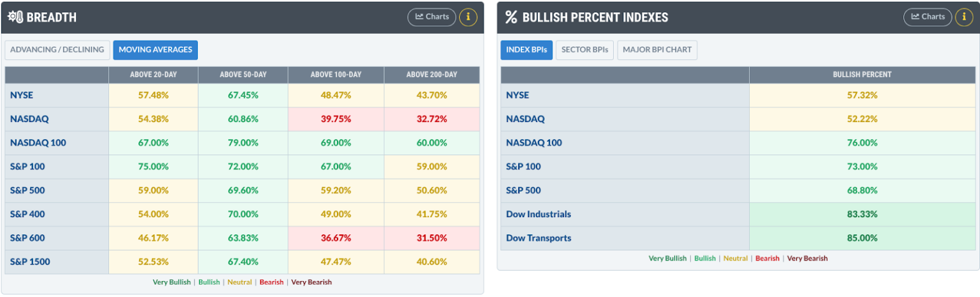The height and width of the screenshot is (297, 980).
Task: Click the percent icon in BPI header
Action: point(511,17)
